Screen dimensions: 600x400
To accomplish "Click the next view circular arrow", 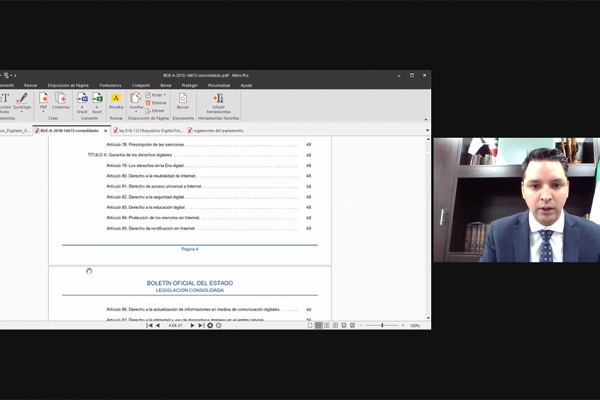I will [218, 325].
